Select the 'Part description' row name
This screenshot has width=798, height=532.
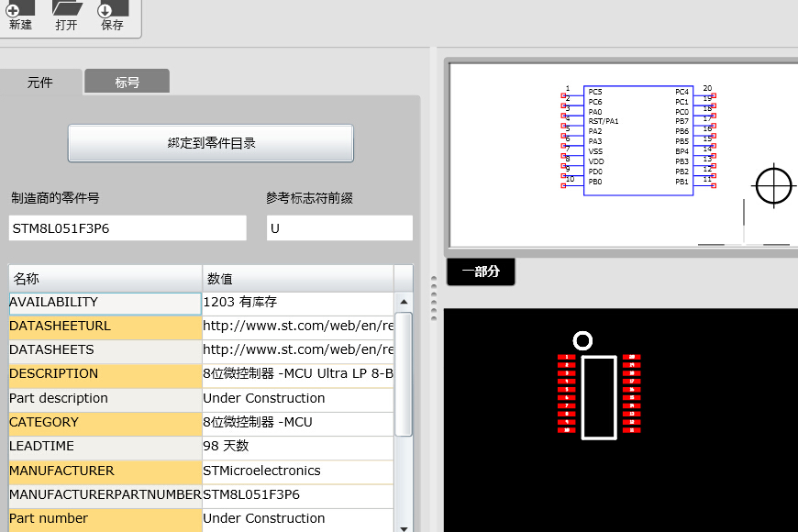pos(105,400)
